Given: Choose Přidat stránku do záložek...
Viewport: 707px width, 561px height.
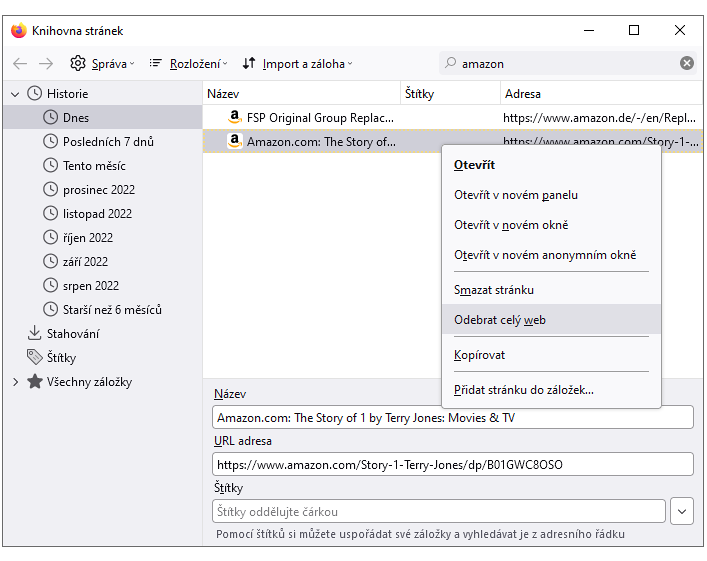Looking at the screenshot, I should pyautogui.click(x=551, y=390).
